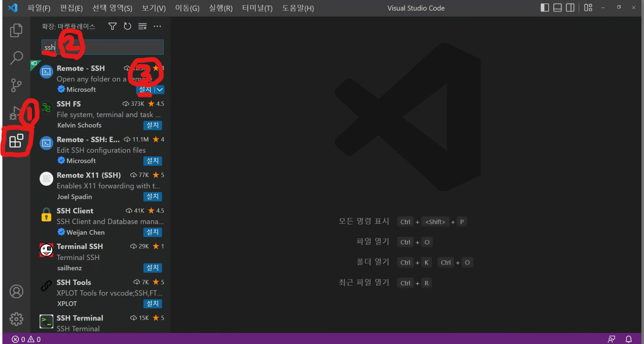Open customize layout icon
The height and width of the screenshot is (344, 644).
[x=588, y=8]
